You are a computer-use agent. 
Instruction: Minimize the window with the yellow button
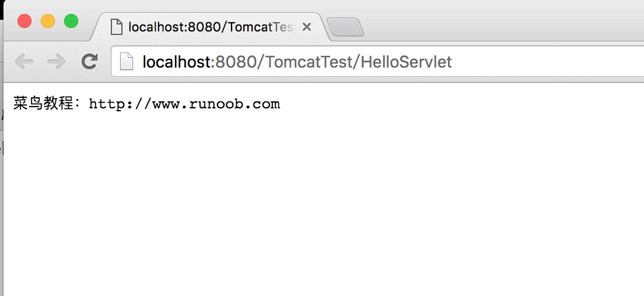[48, 22]
